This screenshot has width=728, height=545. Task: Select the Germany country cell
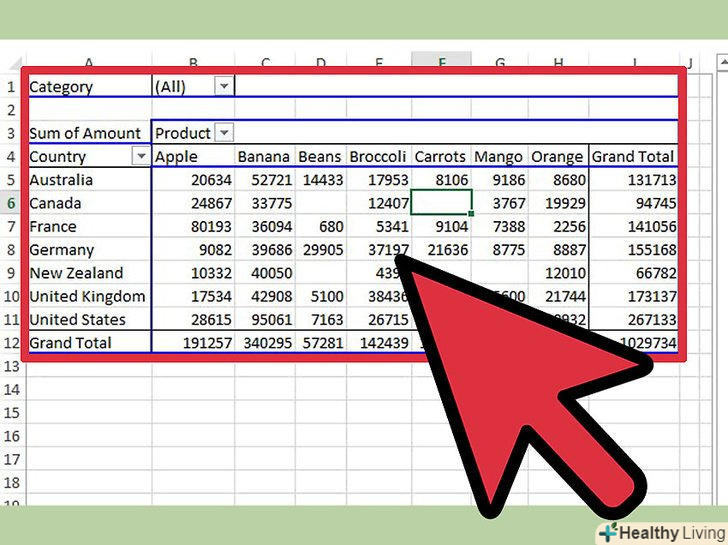pyautogui.click(x=62, y=250)
